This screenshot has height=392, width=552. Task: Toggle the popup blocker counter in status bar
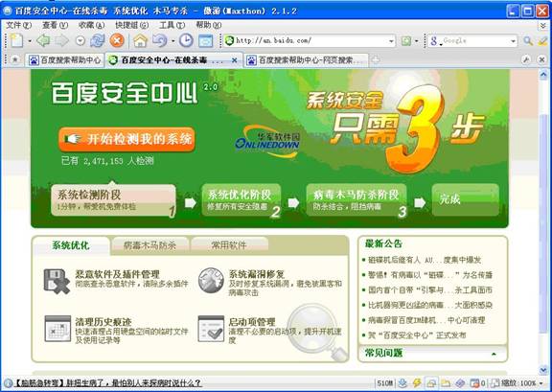[477, 382]
